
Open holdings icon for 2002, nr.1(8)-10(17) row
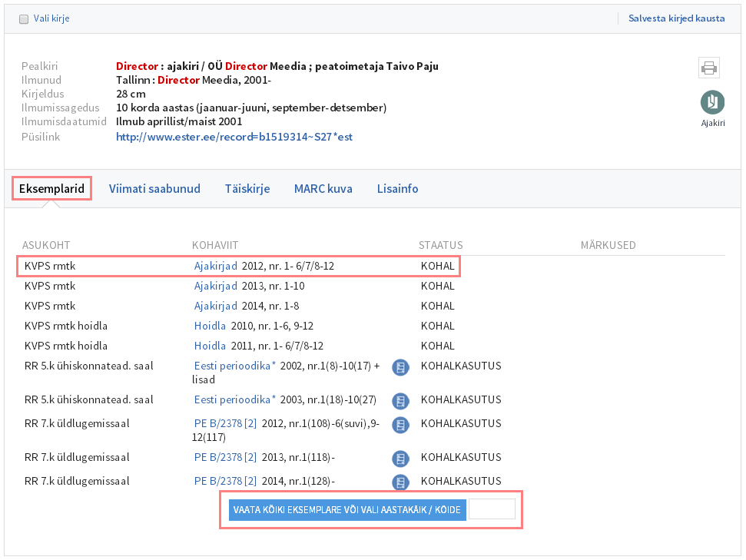[x=400, y=367]
